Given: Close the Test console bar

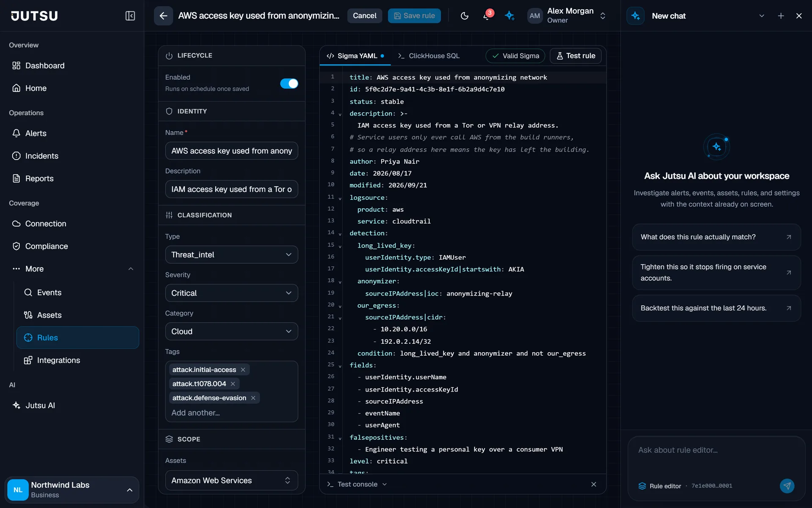Looking at the screenshot, I should tap(594, 484).
